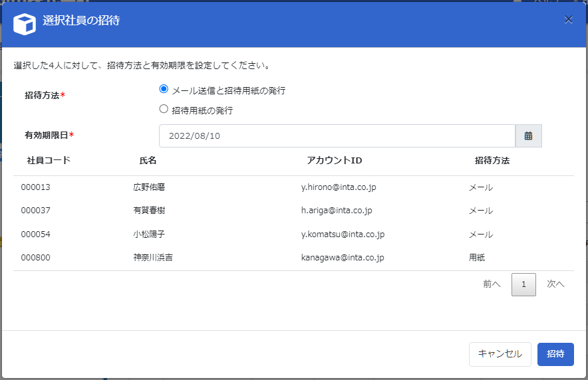Close the invitation dialog with X
The height and width of the screenshot is (380, 588).
click(x=568, y=20)
